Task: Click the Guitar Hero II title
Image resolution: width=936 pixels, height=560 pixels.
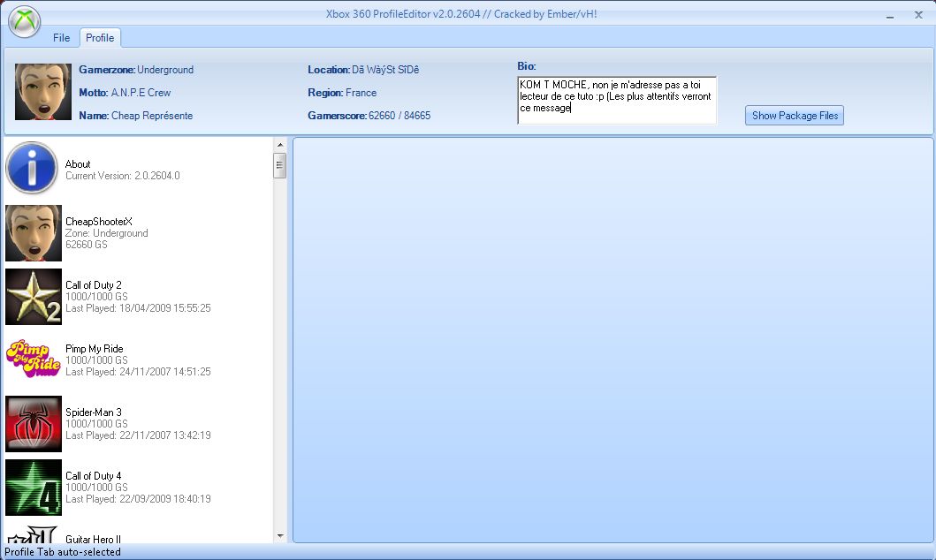Action: click(93, 539)
